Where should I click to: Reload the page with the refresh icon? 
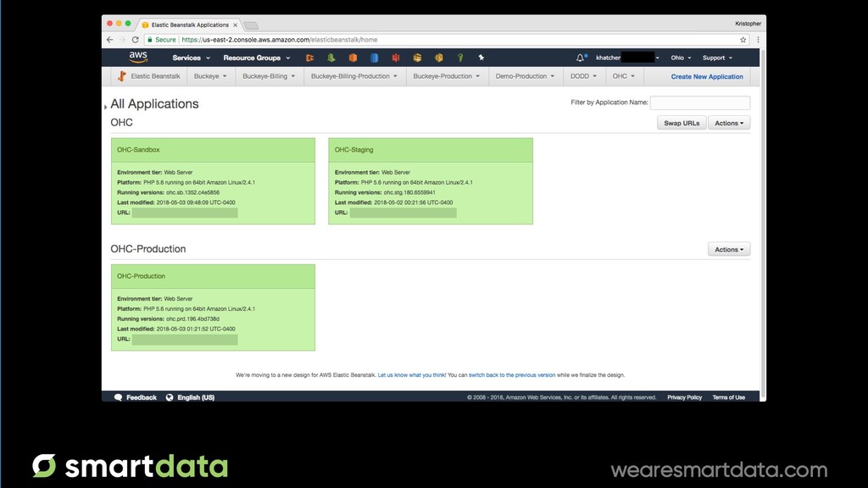[135, 40]
